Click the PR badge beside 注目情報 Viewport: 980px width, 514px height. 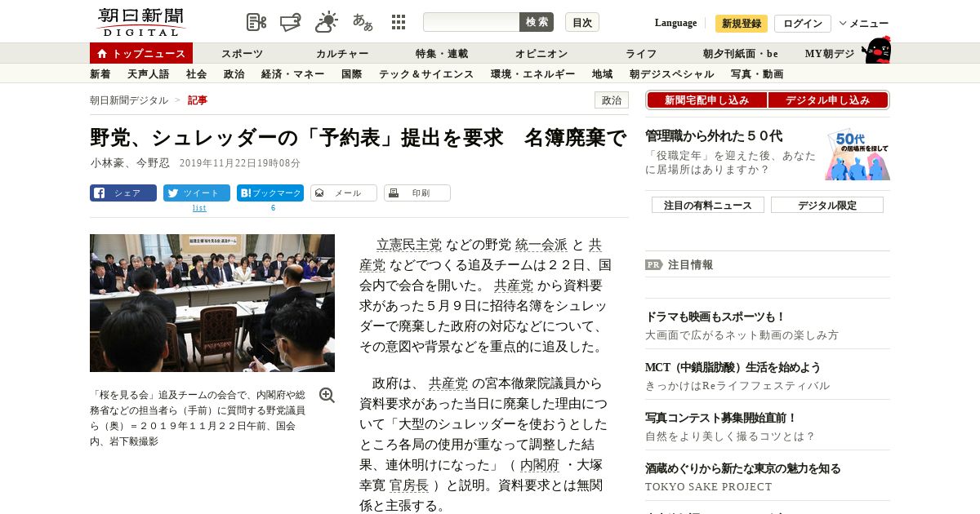[654, 264]
